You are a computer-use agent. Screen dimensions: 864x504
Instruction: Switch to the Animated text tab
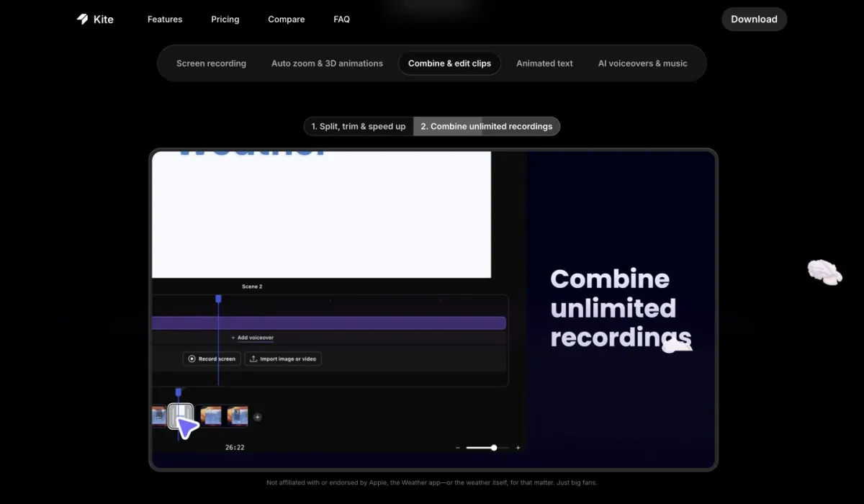544,63
